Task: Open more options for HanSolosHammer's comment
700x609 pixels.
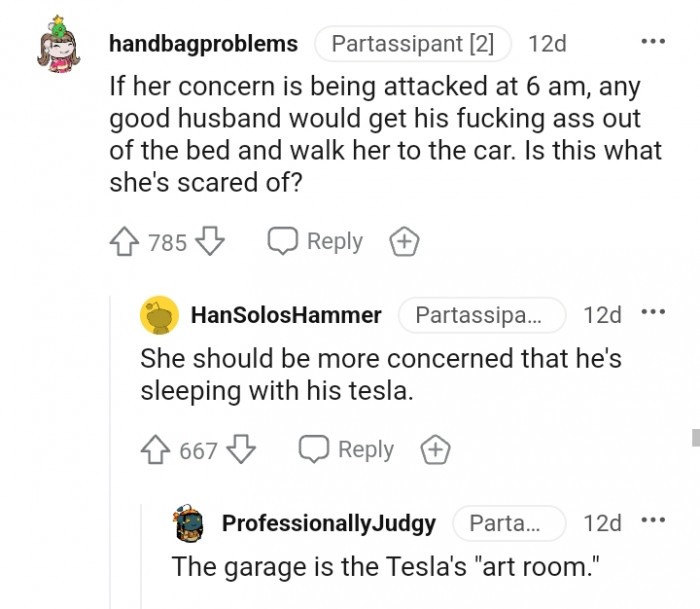Action: pos(652,315)
